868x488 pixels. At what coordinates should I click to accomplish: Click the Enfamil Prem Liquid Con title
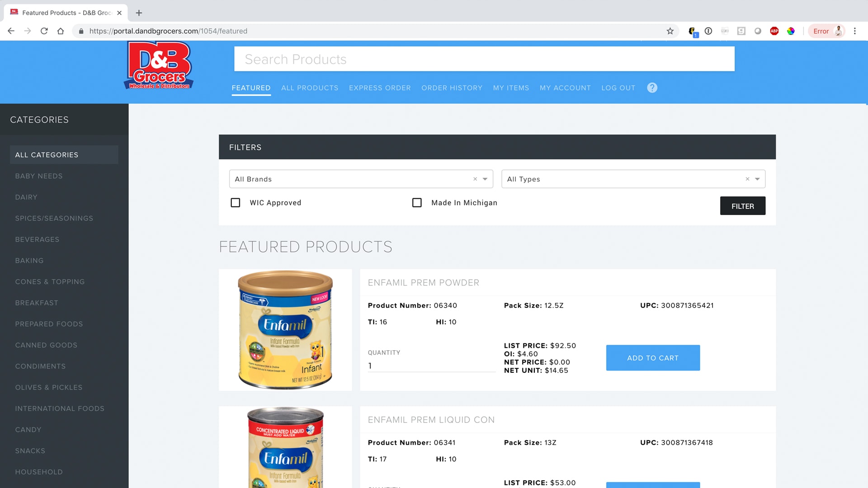point(431,420)
